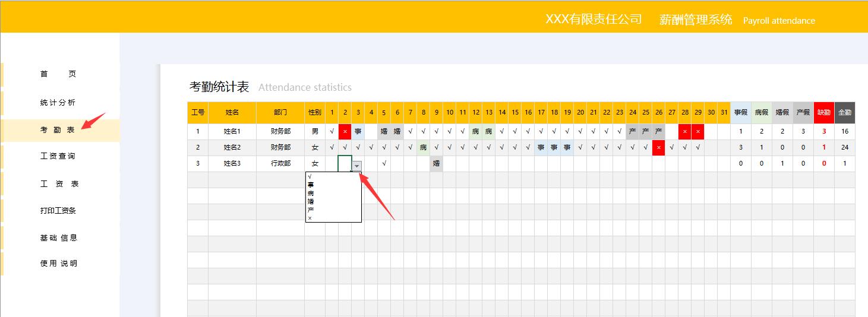Click red × cell on day 26 for 姓名2
This screenshot has width=868, height=317.
658,147
